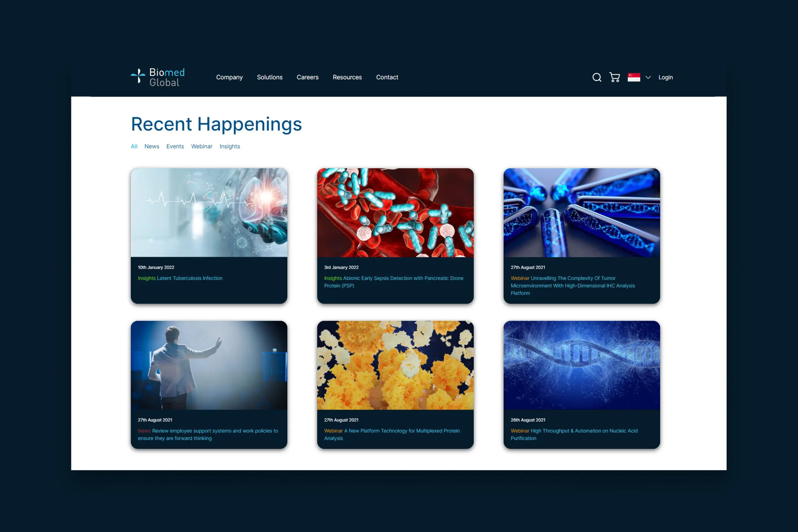Open the shopping cart icon
The width and height of the screenshot is (798, 532).
[x=614, y=77]
